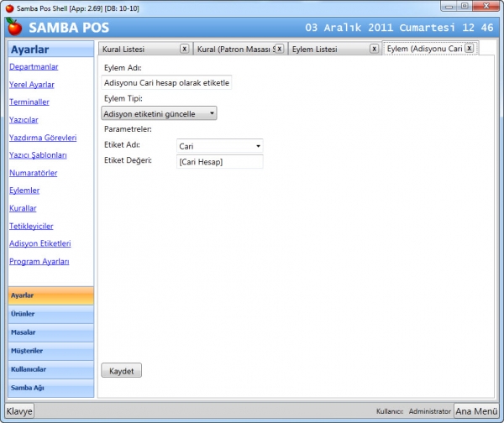Image resolution: width=504 pixels, height=423 pixels.
Task: Click the Samba POS apple logo
Action: click(x=14, y=27)
